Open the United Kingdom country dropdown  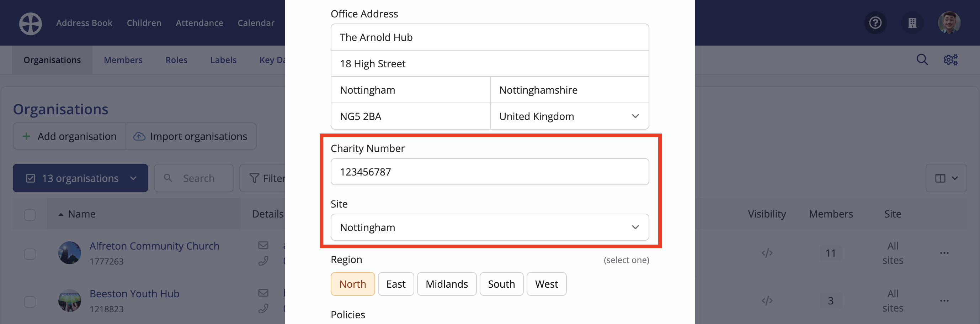pyautogui.click(x=570, y=116)
